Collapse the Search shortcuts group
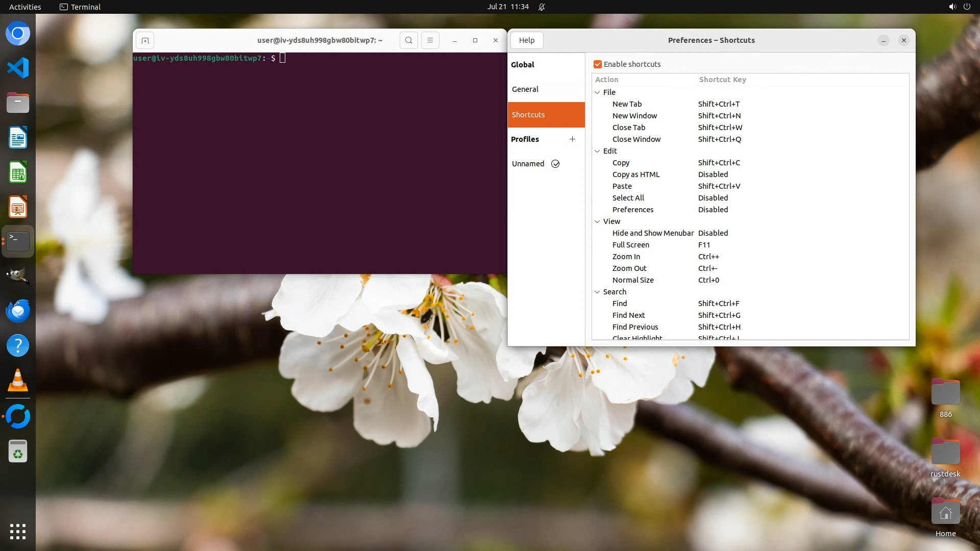The width and height of the screenshot is (980, 551). [x=597, y=292]
